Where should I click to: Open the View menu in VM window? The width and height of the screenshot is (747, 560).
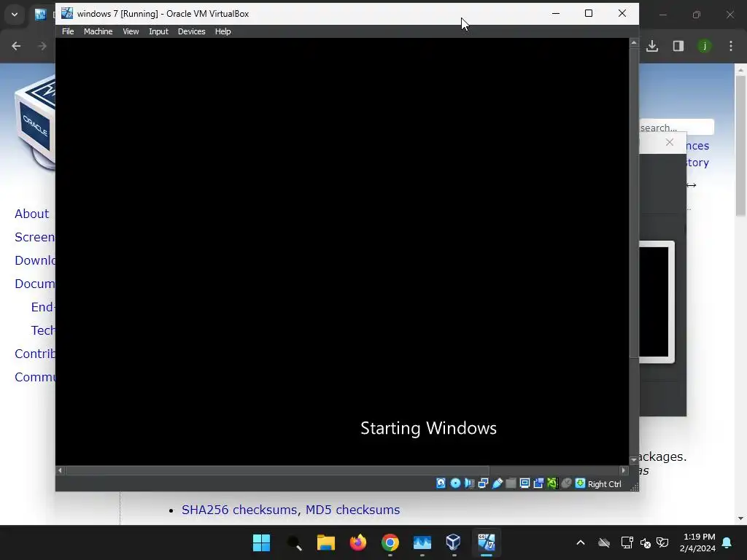click(131, 31)
